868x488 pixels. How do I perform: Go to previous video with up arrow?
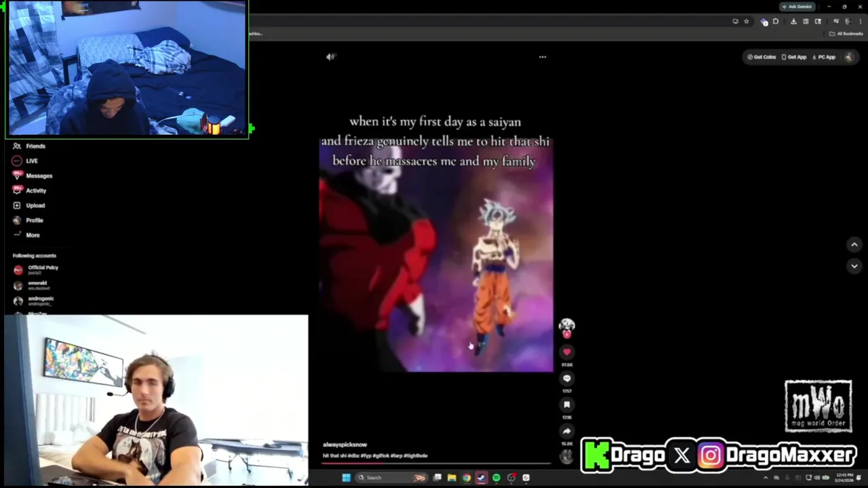pos(854,245)
